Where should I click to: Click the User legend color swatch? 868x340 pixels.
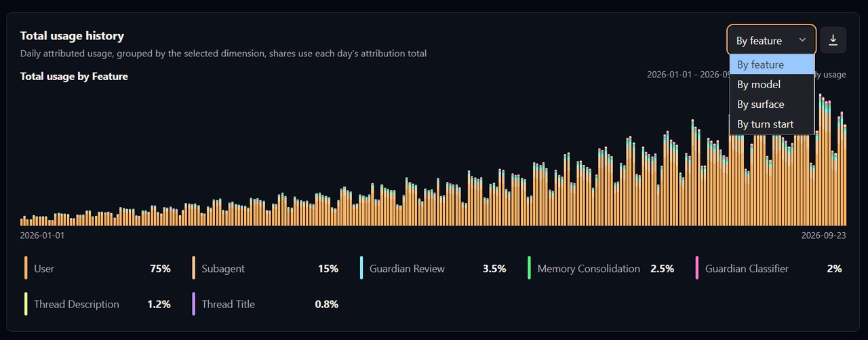(26, 268)
